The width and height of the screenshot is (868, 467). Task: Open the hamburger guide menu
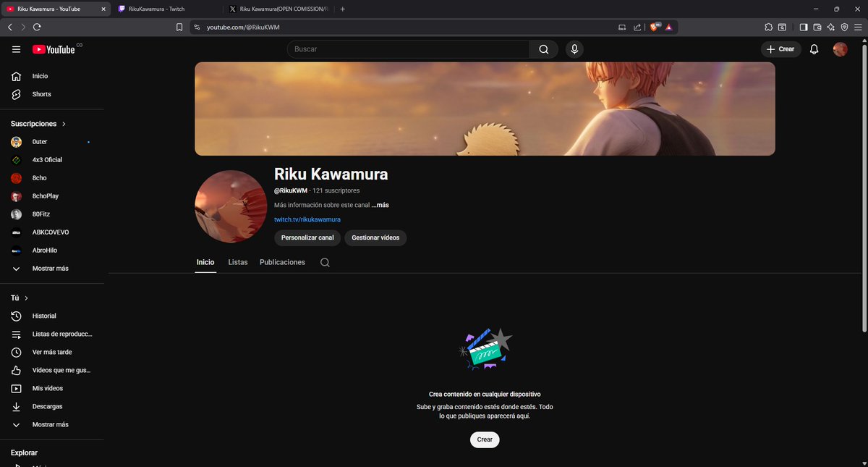click(16, 49)
